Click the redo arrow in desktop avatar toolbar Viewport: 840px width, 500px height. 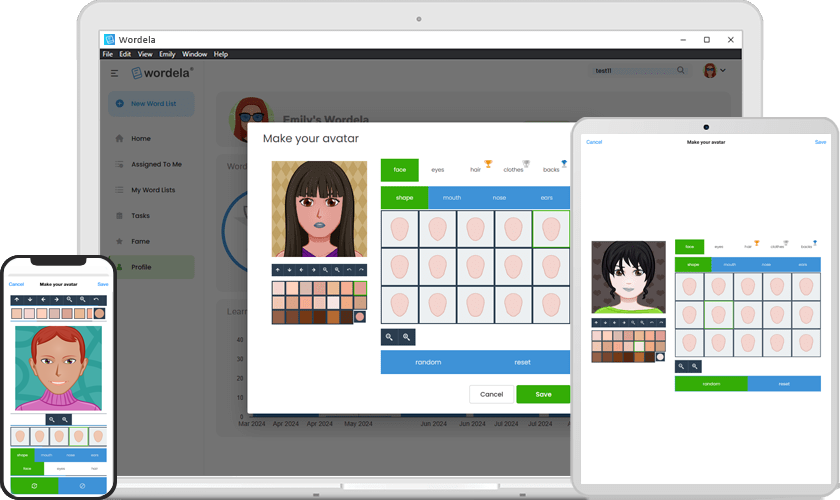tap(361, 270)
